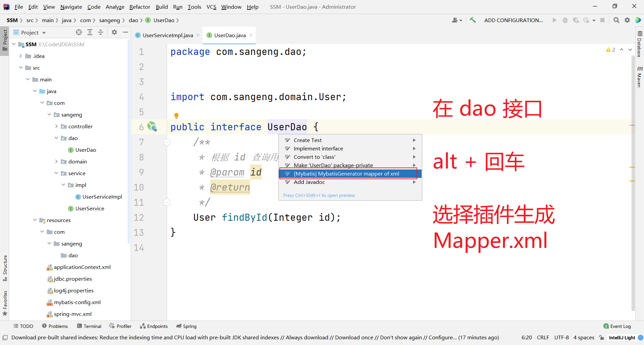The height and width of the screenshot is (345, 644).
Task: Click Collapse All icon in Project panel
Action: tap(101, 32)
